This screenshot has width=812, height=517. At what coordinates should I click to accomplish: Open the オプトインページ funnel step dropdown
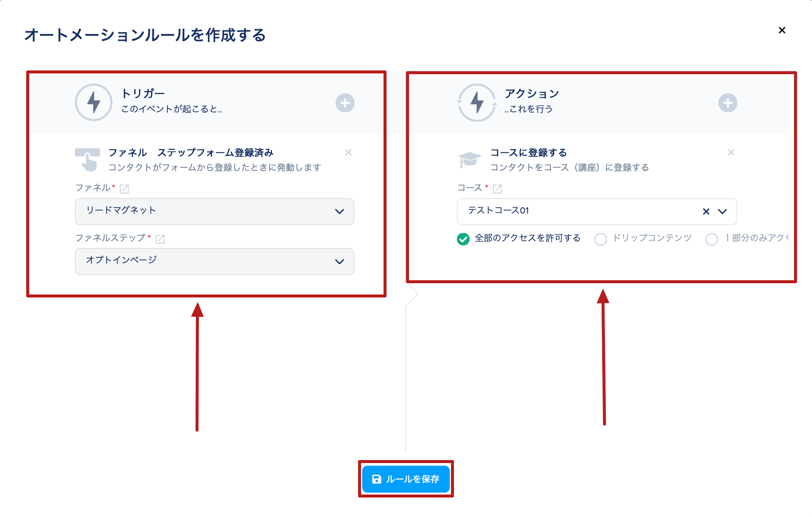pos(214,261)
